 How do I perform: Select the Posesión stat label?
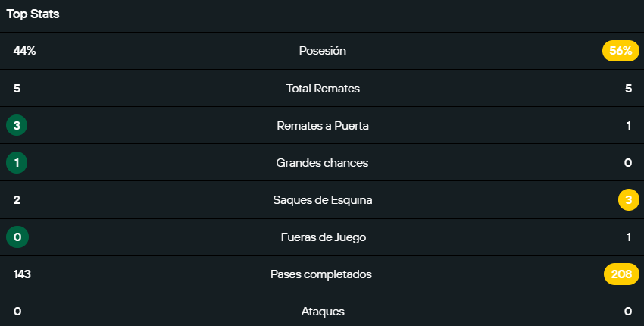pyautogui.click(x=323, y=51)
